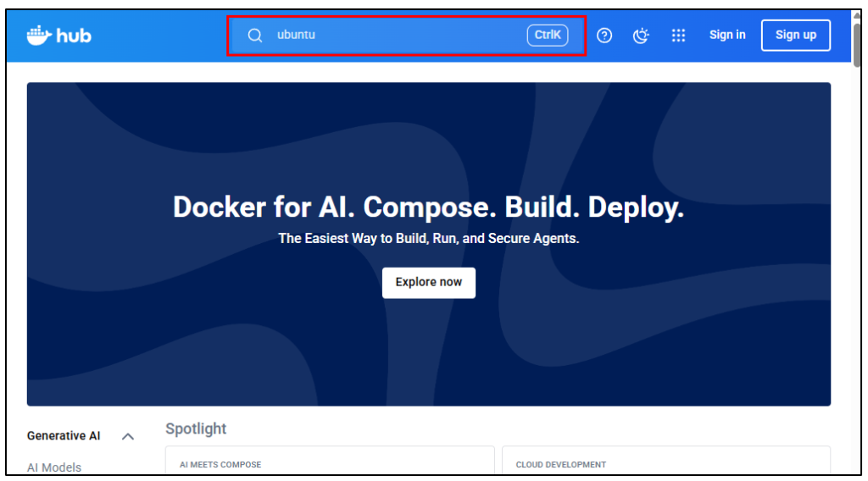
Task: Collapse the Generative AI chevron arrow
Action: 128,436
